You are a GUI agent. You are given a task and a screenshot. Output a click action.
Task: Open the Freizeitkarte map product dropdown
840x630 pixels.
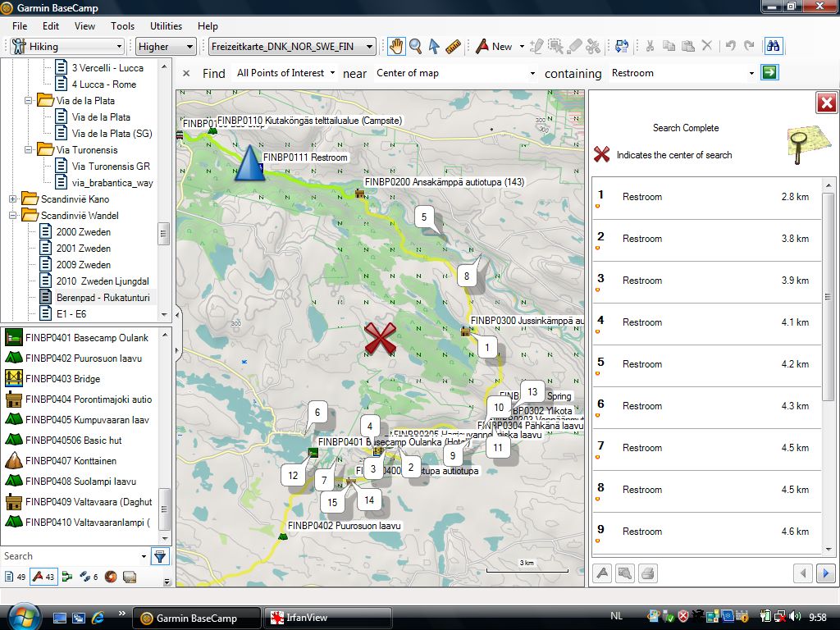pyautogui.click(x=292, y=47)
